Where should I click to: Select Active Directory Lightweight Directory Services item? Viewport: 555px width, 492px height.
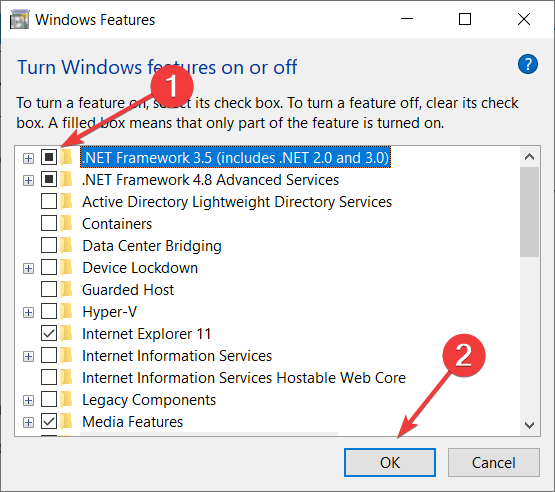point(237,202)
